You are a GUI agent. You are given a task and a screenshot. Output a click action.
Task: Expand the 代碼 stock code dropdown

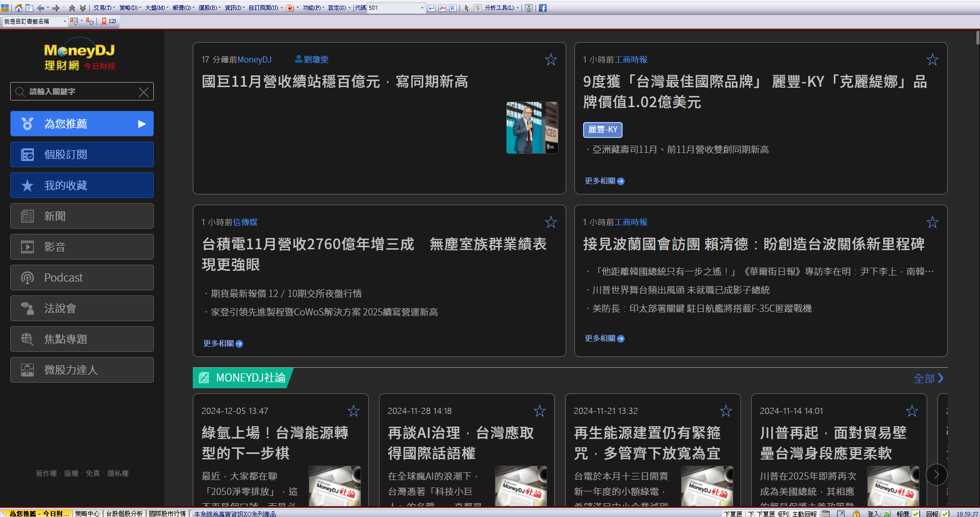coord(422,8)
